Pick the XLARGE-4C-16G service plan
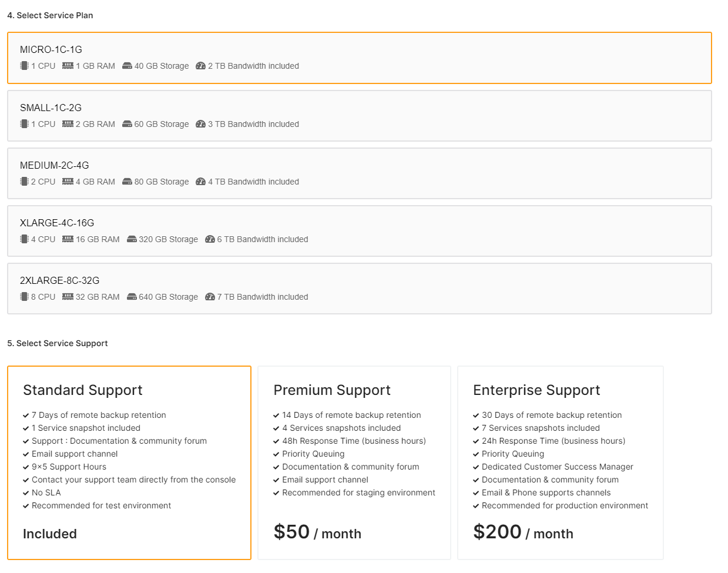This screenshot has height=573, width=728. pos(359,231)
